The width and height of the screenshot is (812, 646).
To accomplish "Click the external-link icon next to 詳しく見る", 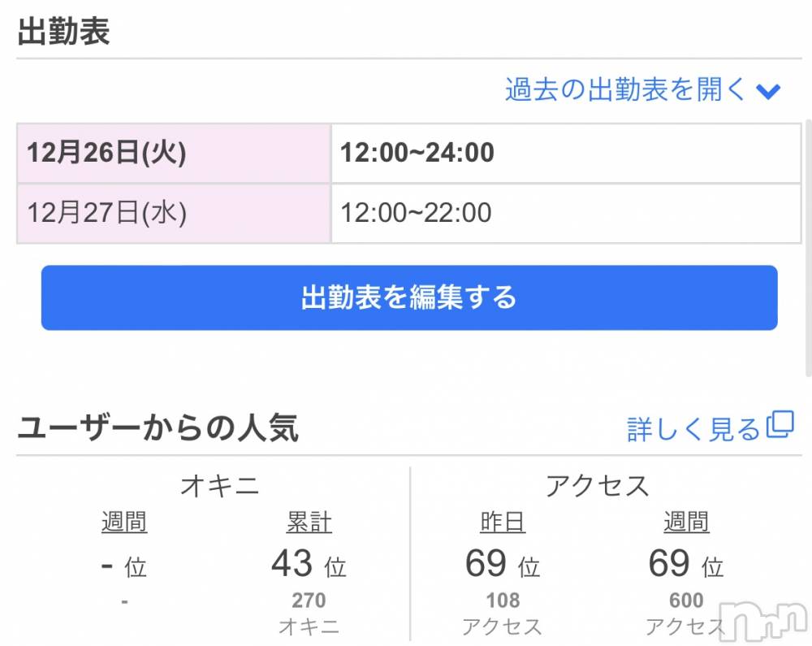I will click(x=780, y=425).
